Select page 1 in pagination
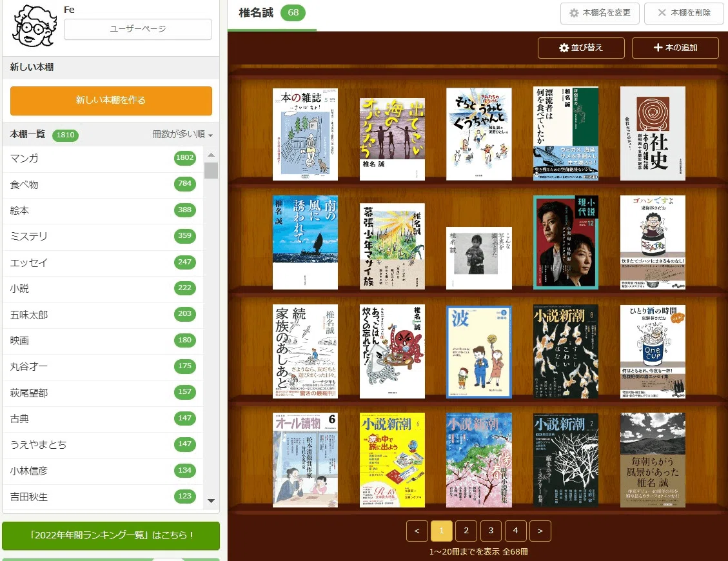The width and height of the screenshot is (728, 561). (x=442, y=531)
